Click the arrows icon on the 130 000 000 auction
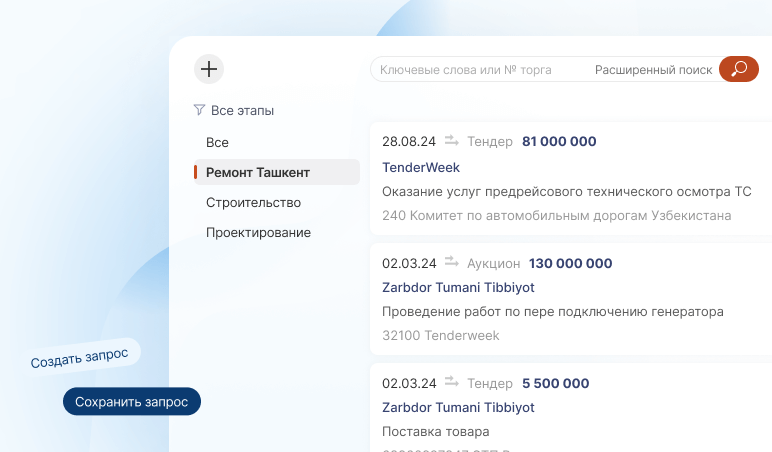This screenshot has width=772, height=452. point(452,263)
